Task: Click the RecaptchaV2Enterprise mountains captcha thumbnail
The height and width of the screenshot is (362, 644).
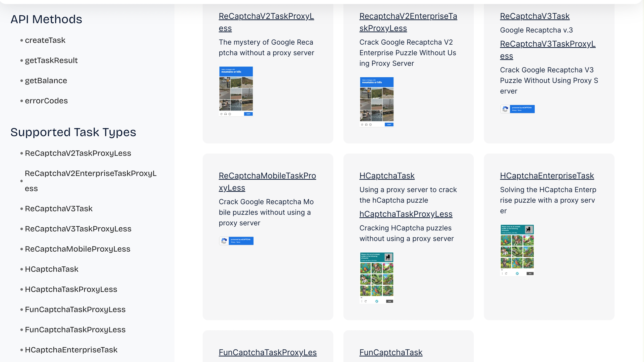Action: [377, 102]
